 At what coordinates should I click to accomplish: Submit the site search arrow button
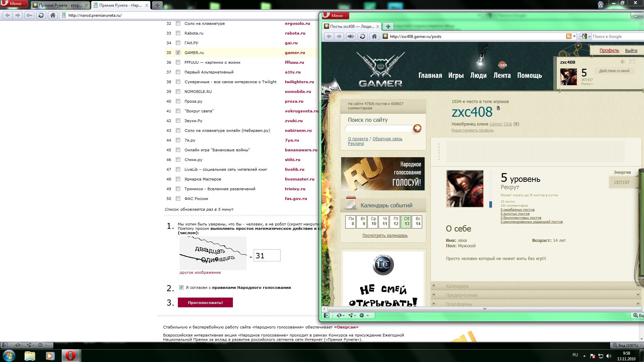pos(417,128)
